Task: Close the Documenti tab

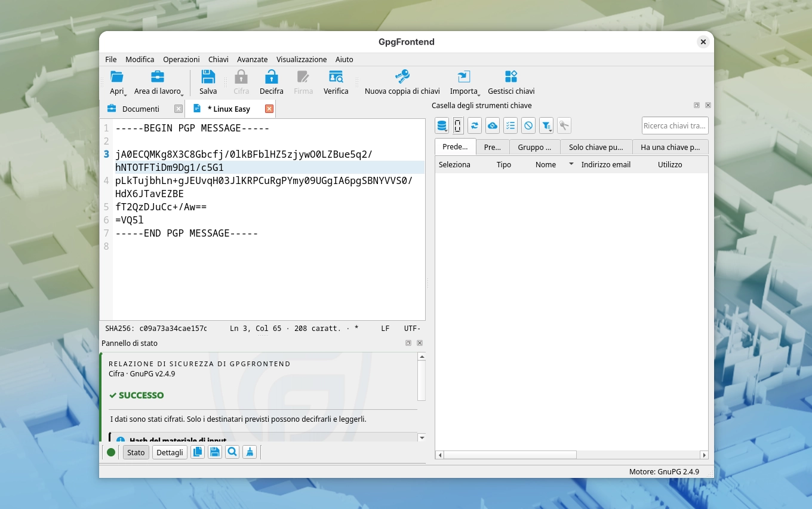Action: tap(179, 109)
